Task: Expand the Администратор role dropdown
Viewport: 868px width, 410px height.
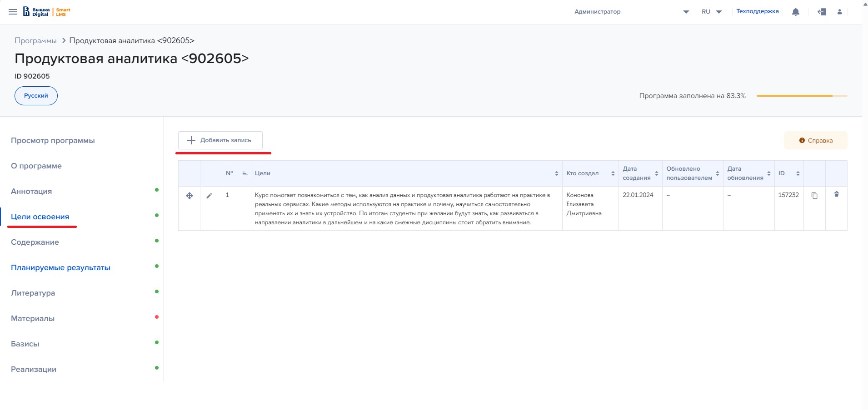Action: pyautogui.click(x=686, y=12)
